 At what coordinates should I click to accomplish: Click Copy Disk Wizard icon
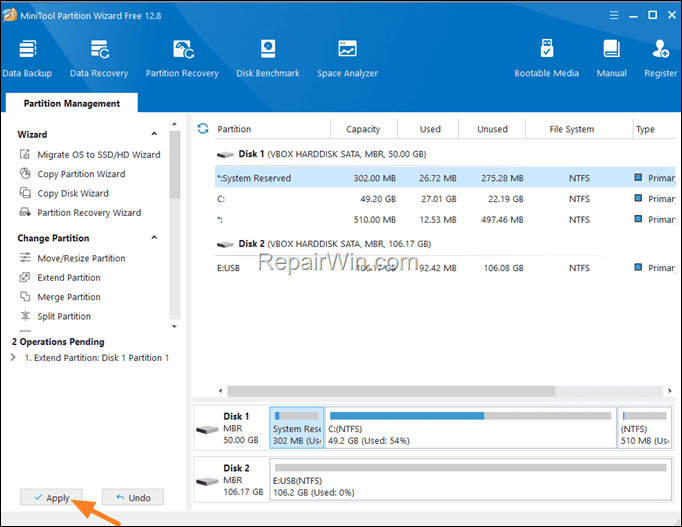(25, 193)
